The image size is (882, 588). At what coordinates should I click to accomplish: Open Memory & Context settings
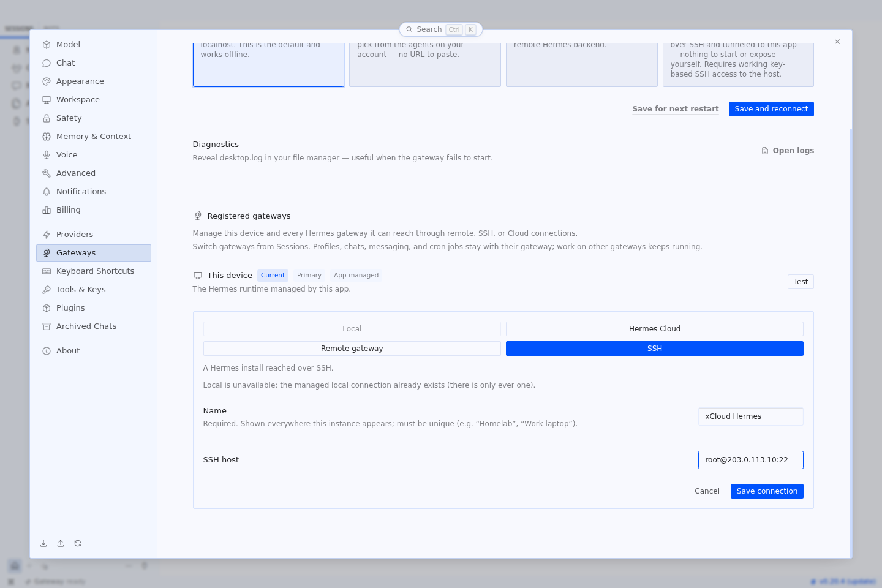coord(94,137)
